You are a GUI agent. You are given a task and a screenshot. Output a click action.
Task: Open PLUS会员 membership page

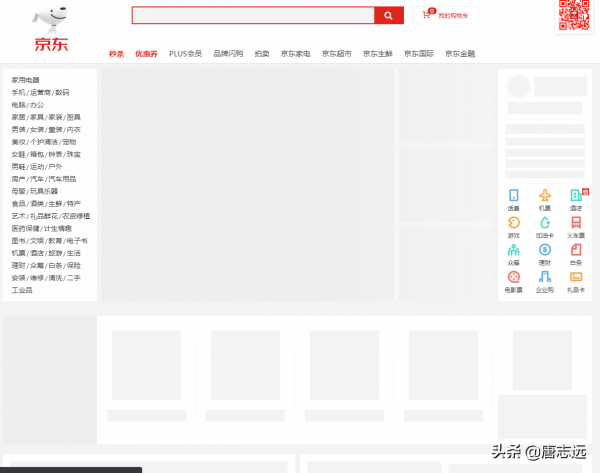tap(186, 54)
